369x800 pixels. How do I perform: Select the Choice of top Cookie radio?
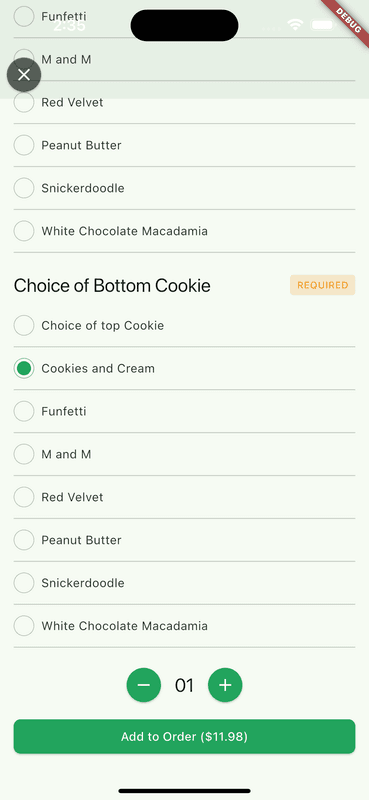[184, 326]
